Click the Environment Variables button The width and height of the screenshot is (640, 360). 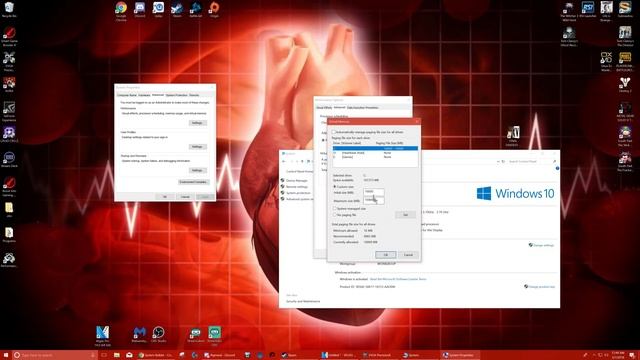tap(193, 182)
